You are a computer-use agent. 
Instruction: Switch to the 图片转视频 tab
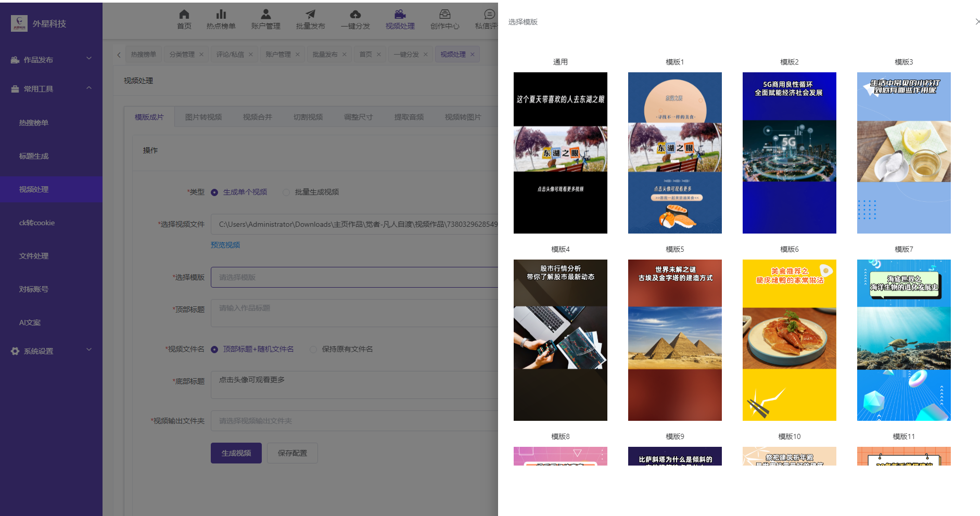point(203,117)
